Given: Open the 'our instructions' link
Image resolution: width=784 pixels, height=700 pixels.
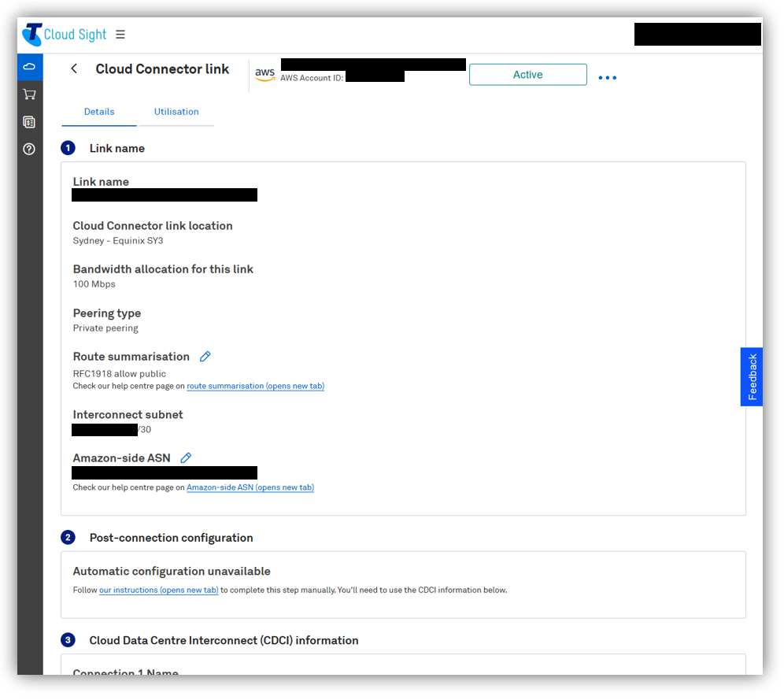Looking at the screenshot, I should (x=158, y=591).
